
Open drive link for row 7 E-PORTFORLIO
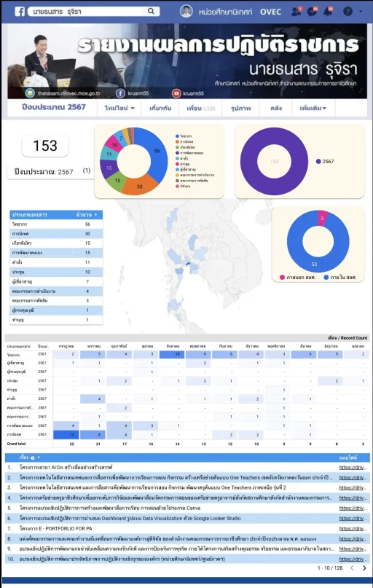(353, 528)
